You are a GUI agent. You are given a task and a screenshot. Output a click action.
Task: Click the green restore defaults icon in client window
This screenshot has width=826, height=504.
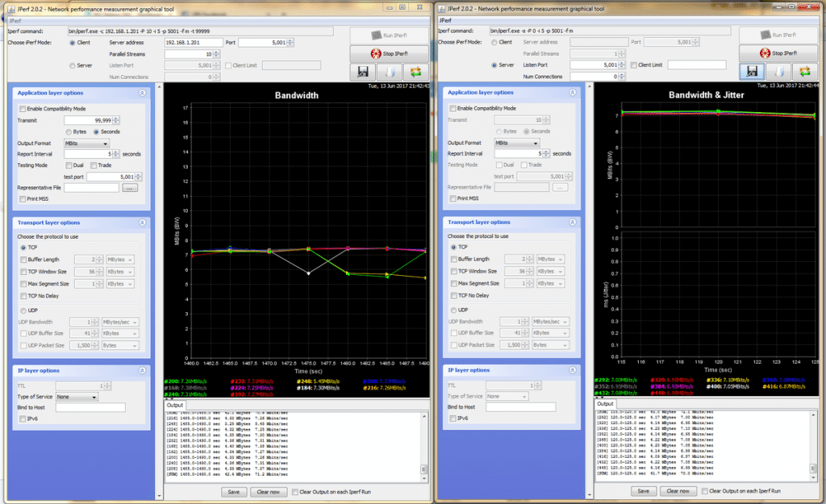(x=415, y=71)
